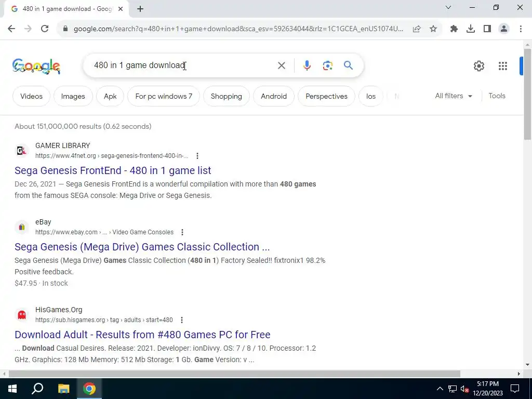Switch to Shopping results
This screenshot has height=399, width=532.
pyautogui.click(x=227, y=96)
